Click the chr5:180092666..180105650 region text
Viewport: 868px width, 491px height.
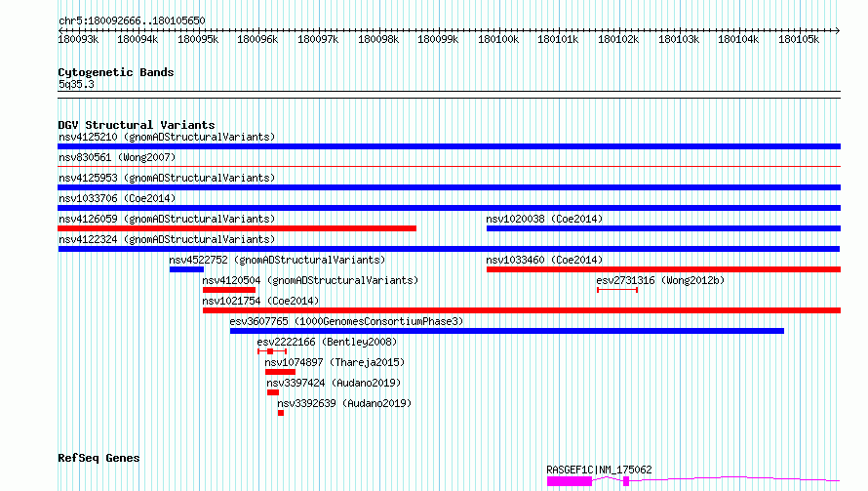(x=132, y=20)
